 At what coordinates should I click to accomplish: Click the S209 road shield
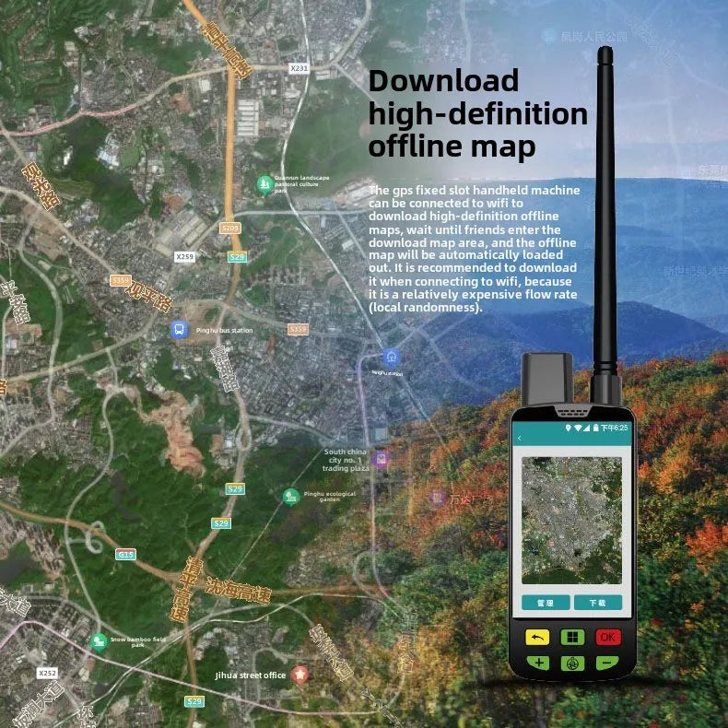pyautogui.click(x=230, y=228)
